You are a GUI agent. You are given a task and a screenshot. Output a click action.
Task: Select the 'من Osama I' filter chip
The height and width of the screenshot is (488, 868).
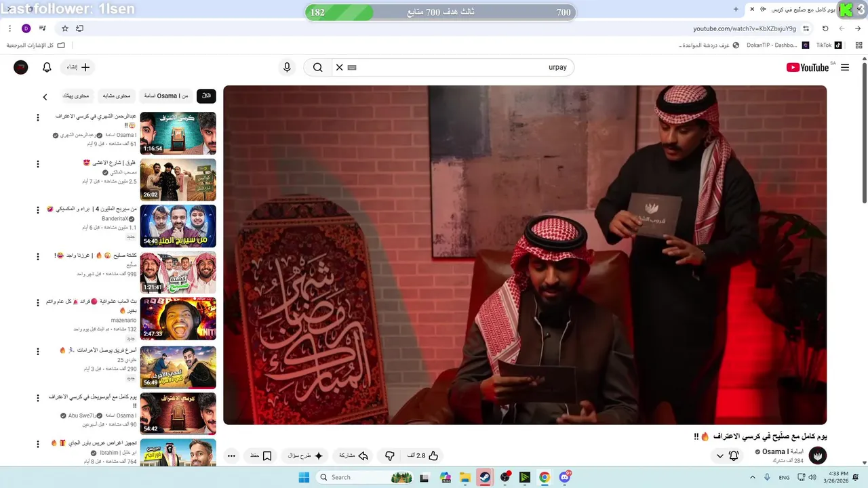click(x=167, y=96)
